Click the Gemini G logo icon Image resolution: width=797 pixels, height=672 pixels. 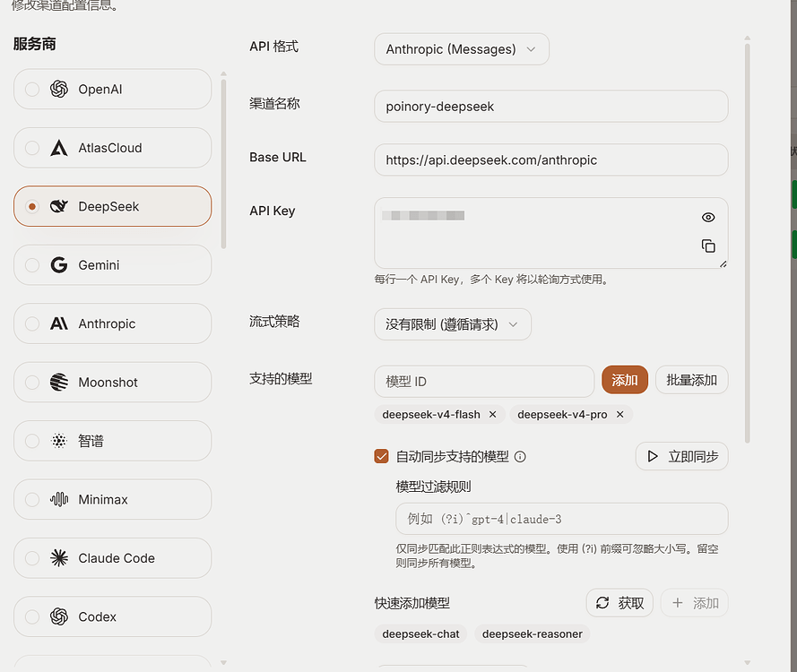click(59, 265)
